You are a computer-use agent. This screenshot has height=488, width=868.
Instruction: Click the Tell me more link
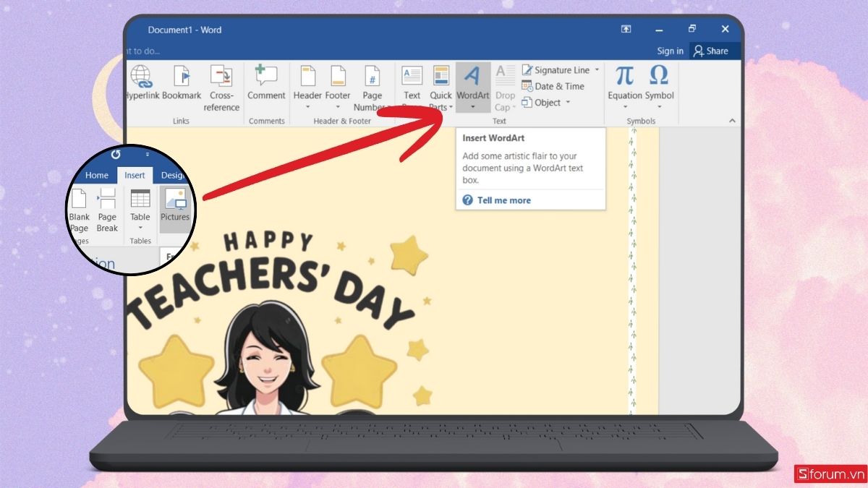501,200
